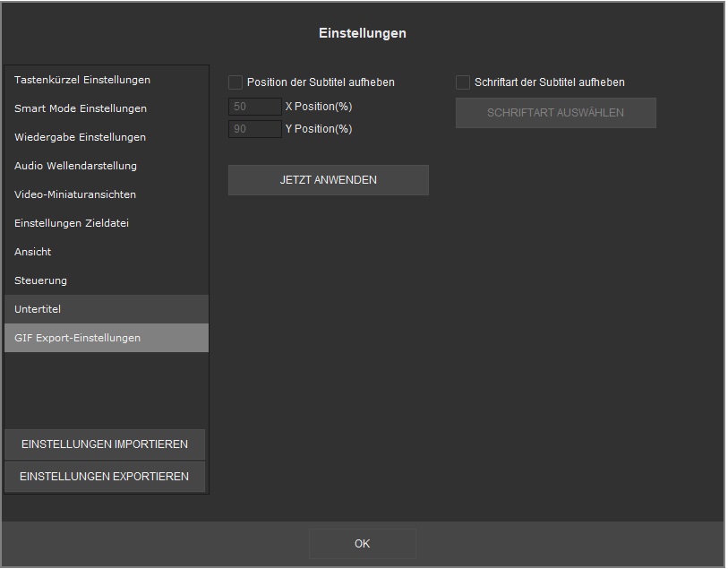The height and width of the screenshot is (569, 728).
Task: Toggle Schriftart der Subtitel aufheben checkbox
Action: 463,82
